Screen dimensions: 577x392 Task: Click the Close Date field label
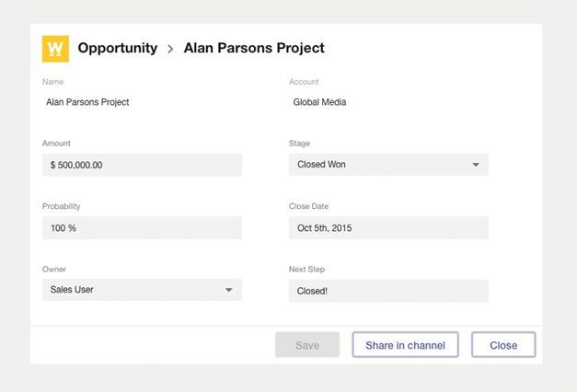pos(308,206)
